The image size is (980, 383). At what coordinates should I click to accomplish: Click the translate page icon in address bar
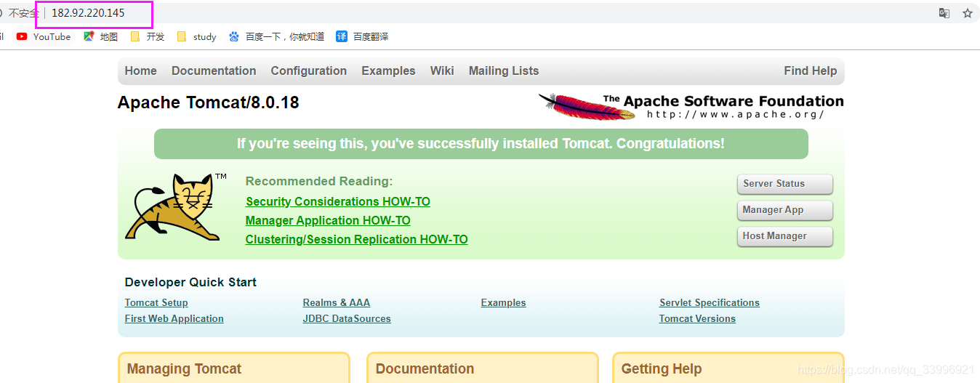(x=944, y=13)
